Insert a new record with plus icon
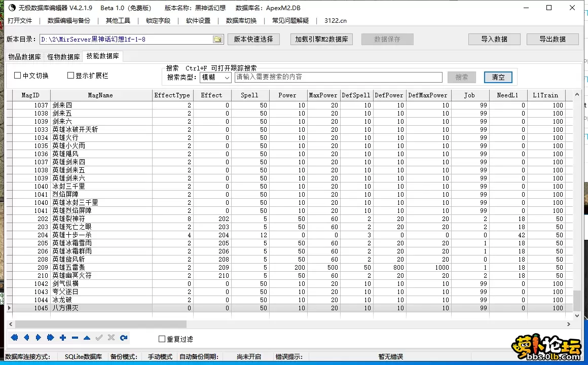588x365 pixels. pos(63,338)
